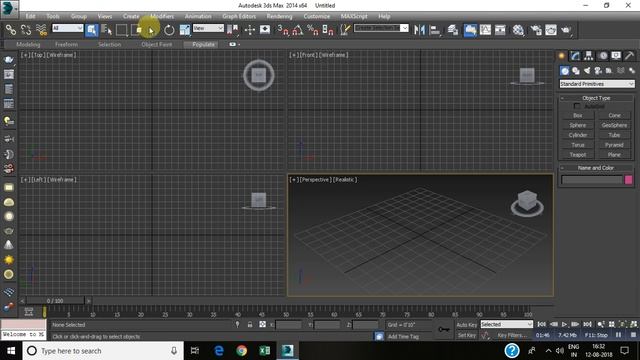Open the Rendering menu

coord(279,16)
